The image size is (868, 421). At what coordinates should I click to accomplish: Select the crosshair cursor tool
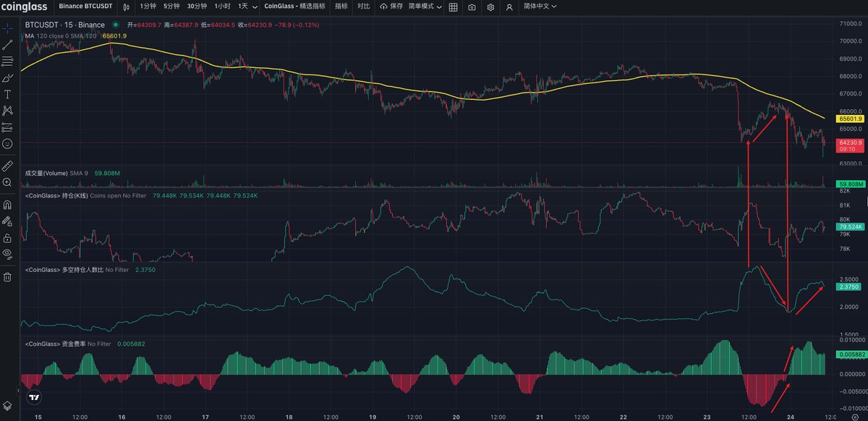click(7, 29)
